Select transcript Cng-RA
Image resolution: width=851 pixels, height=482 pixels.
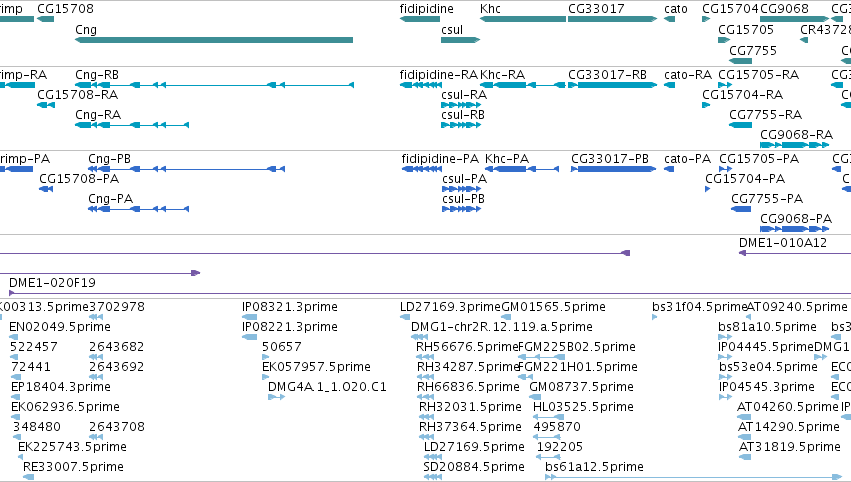tap(132, 125)
